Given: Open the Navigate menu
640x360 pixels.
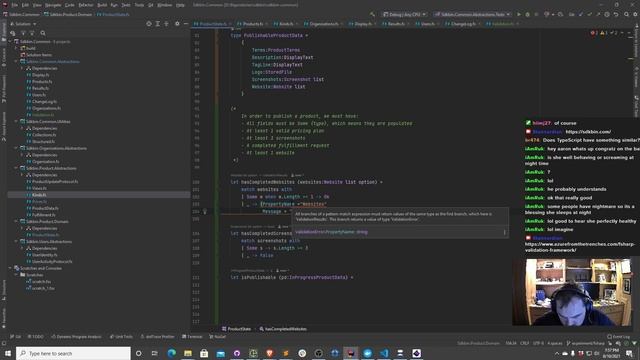Looking at the screenshot, I should click(53, 5).
